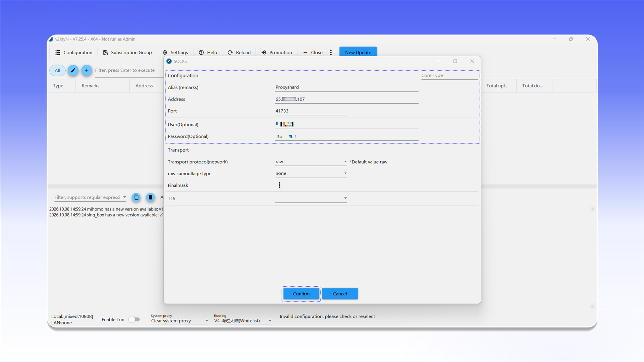644x362 pixels.
Task: Click the Address input field
Action: pos(347,99)
